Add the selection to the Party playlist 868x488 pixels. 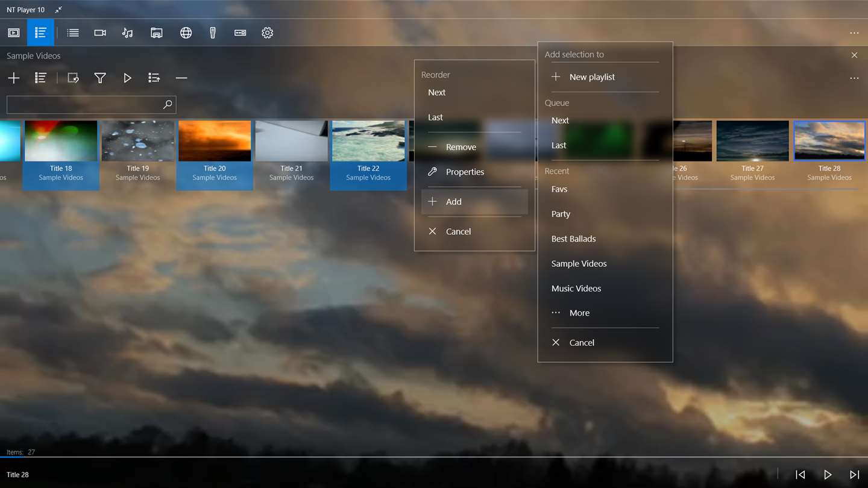coord(605,214)
